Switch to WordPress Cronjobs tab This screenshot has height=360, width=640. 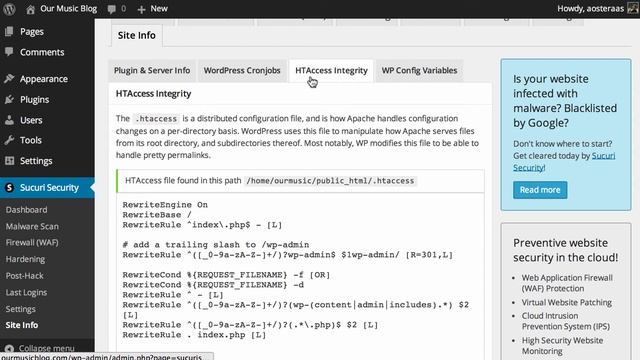[x=242, y=71]
